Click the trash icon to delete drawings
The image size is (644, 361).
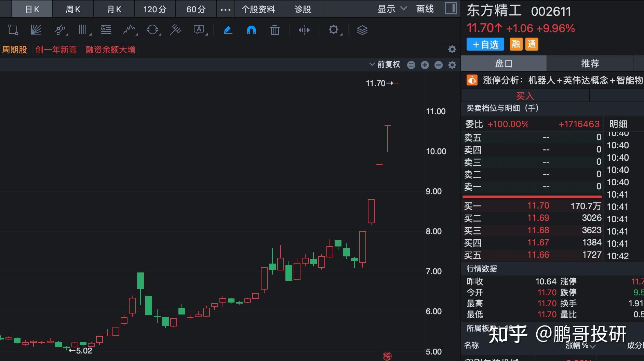click(x=274, y=30)
